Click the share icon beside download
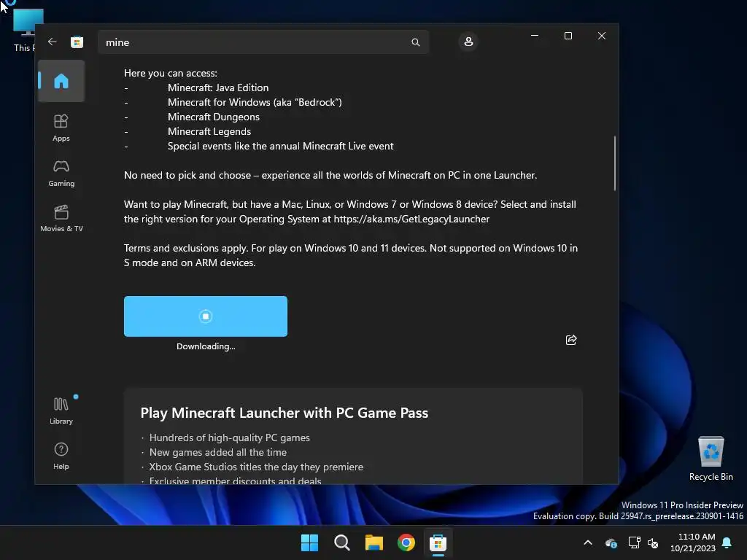The image size is (747, 560). 570,340
